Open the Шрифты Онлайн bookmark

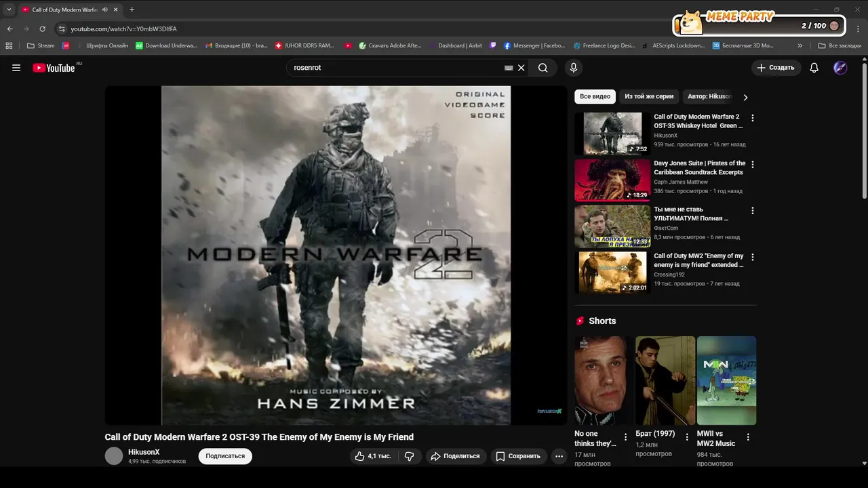(x=102, y=45)
